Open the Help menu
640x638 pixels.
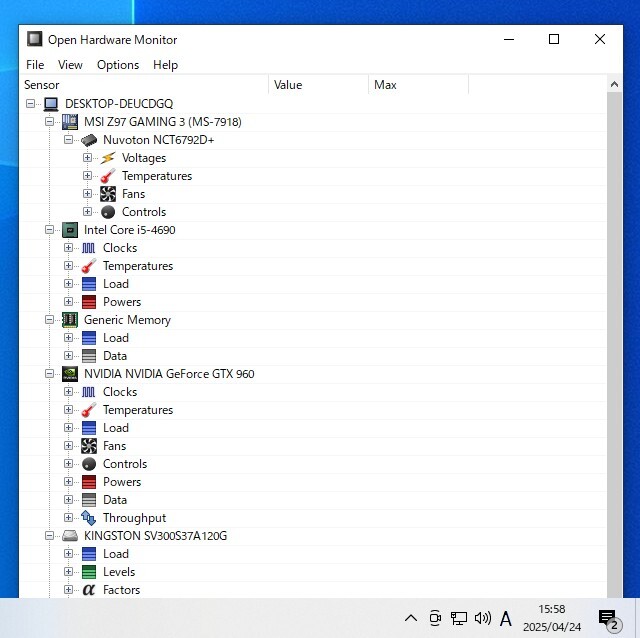[165, 65]
